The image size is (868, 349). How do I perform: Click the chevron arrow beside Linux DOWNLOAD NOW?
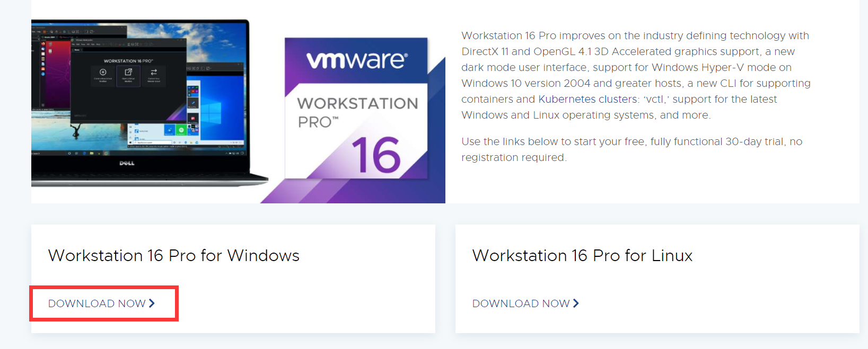[576, 303]
